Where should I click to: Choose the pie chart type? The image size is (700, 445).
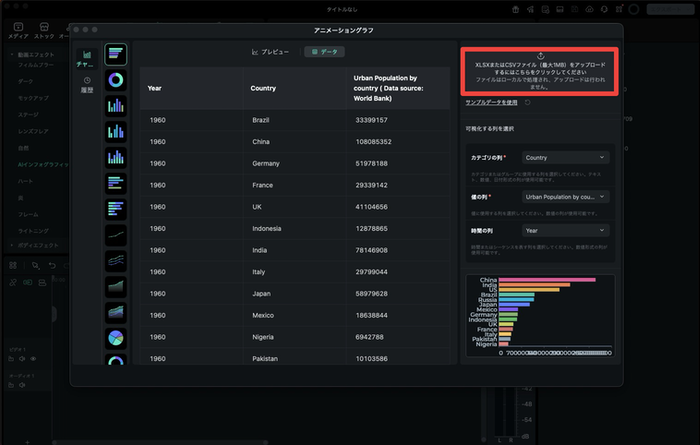tap(116, 338)
